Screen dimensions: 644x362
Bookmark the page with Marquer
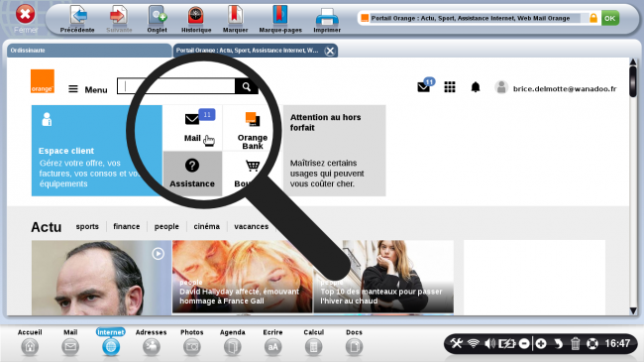pyautogui.click(x=235, y=20)
